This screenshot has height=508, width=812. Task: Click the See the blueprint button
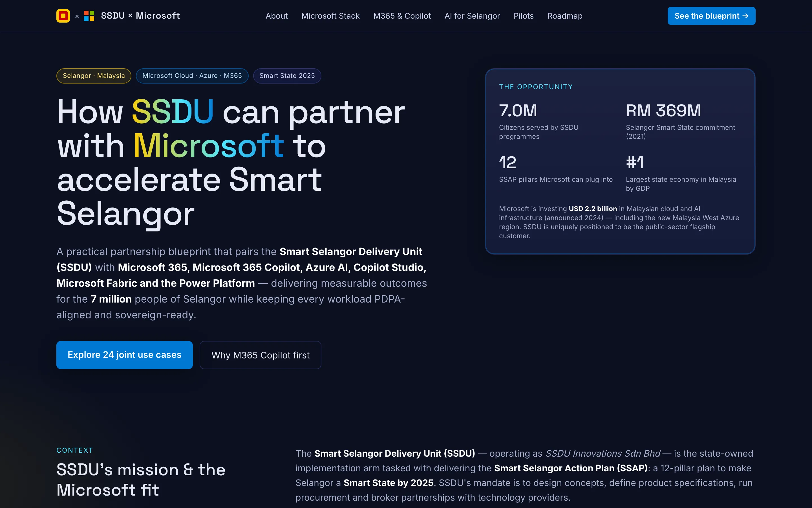[711, 16]
